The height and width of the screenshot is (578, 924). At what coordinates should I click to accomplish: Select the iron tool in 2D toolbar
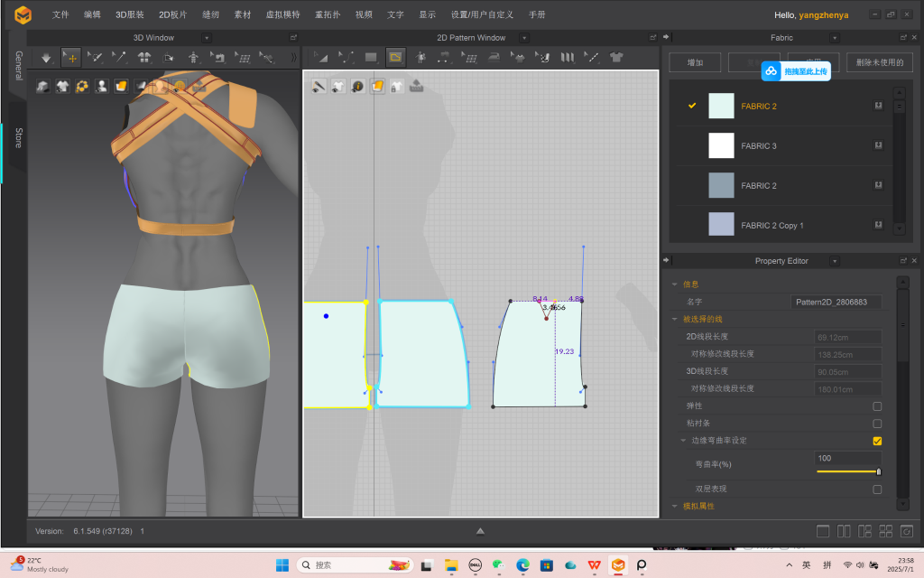coord(494,57)
